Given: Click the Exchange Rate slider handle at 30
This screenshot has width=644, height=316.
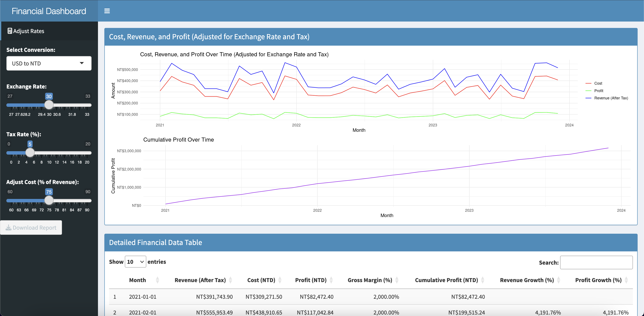Looking at the screenshot, I should pos(49,105).
